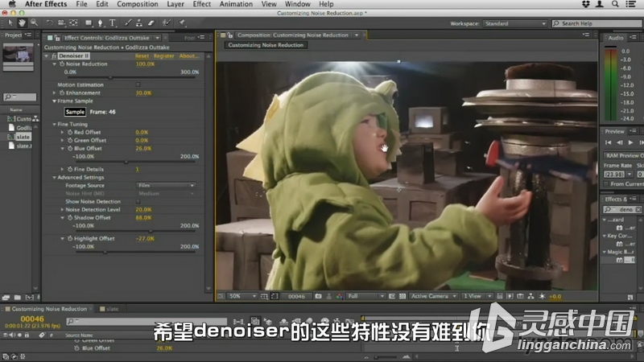Toggle the Denoiser II fx switch
This screenshot has width=644, height=362.
[54, 56]
